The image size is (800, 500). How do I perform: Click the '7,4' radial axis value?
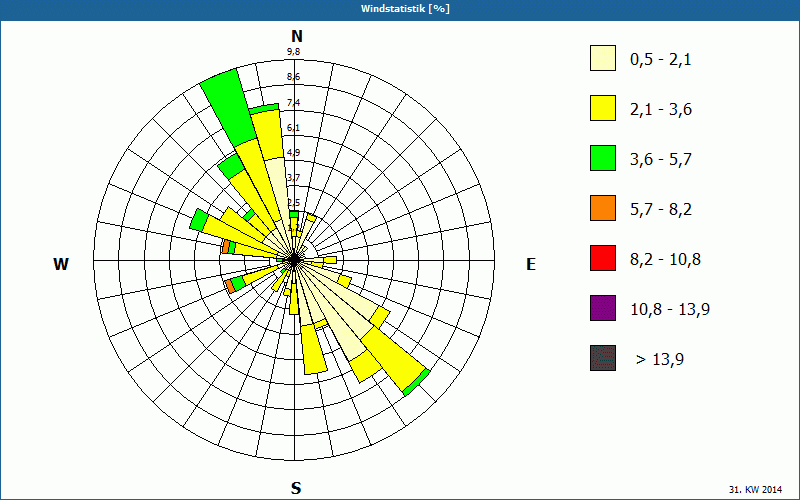click(293, 103)
